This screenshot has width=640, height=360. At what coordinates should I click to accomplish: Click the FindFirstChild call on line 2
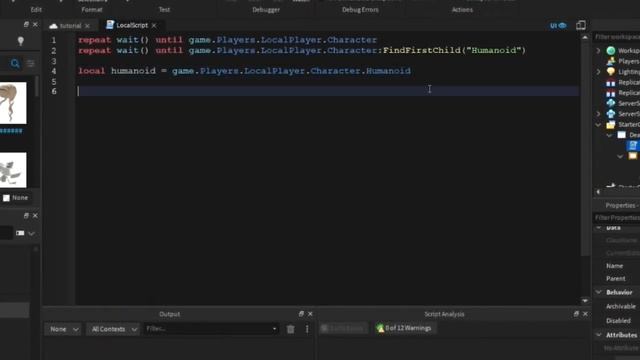click(x=422, y=51)
